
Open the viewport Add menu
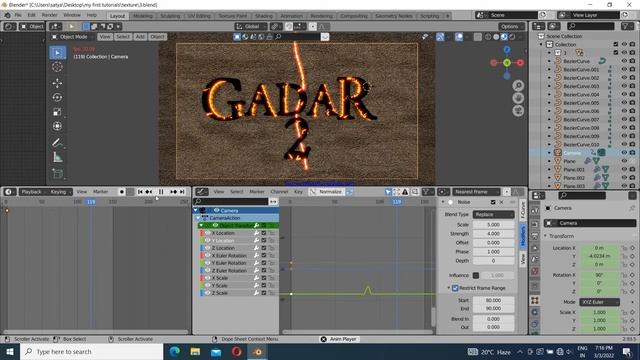[x=140, y=37]
